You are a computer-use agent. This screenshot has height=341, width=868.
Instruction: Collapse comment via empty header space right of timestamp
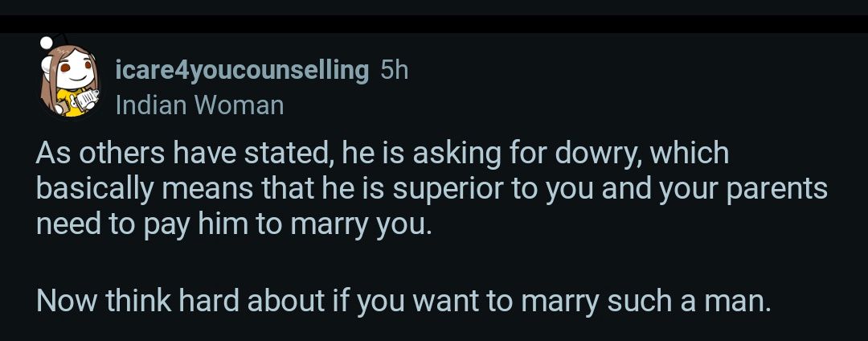(x=627, y=70)
